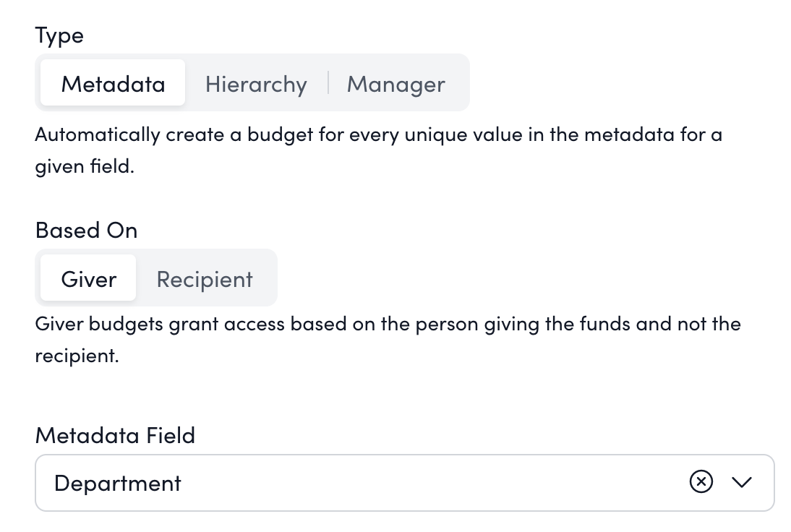Switch the type to Hierarchy
The width and height of the screenshot is (791, 532).
pyautogui.click(x=256, y=84)
